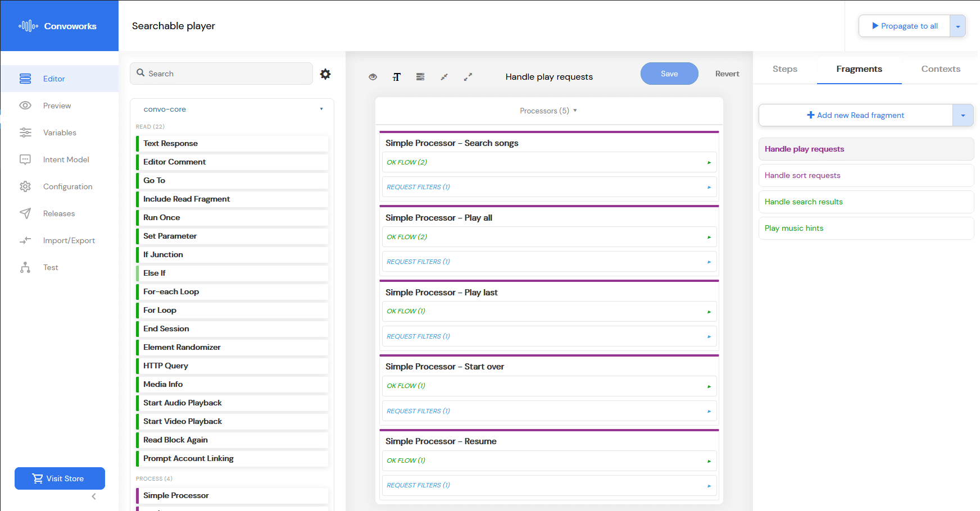Click the collapse arrows toolbar icon
The height and width of the screenshot is (511, 980).
click(444, 77)
